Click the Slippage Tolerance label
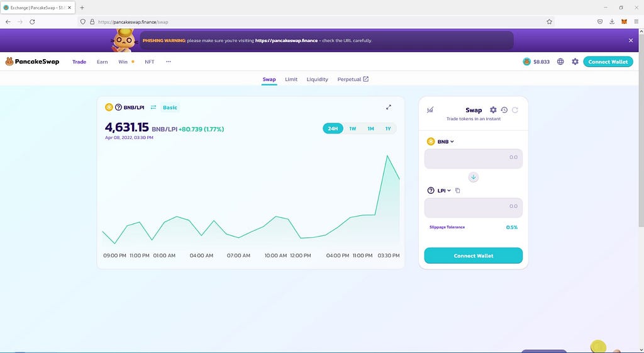 [447, 227]
